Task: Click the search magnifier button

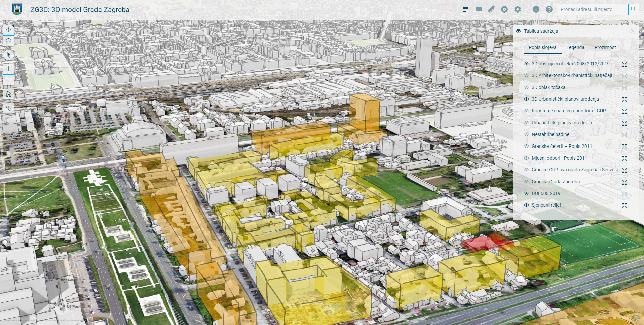Action: pyautogui.click(x=633, y=9)
